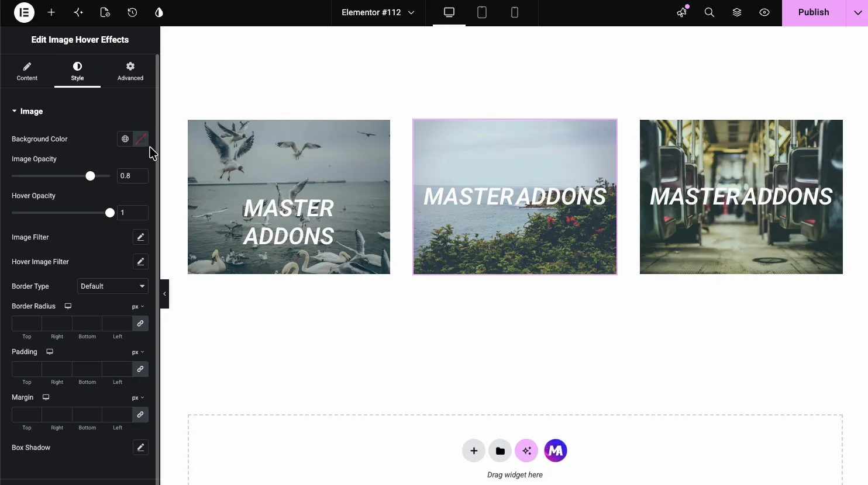Open the Background Color picker swatch
Screen dimensions: 868x485
141,139
